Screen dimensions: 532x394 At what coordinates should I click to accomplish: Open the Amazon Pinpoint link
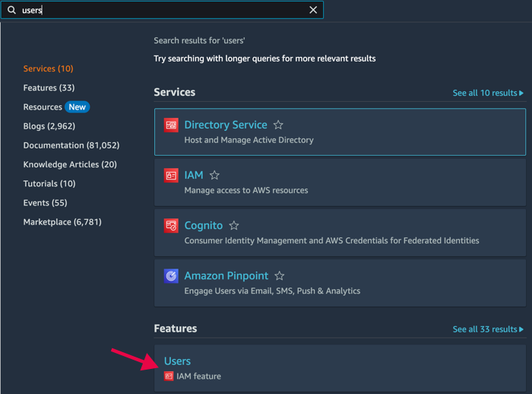tap(226, 276)
